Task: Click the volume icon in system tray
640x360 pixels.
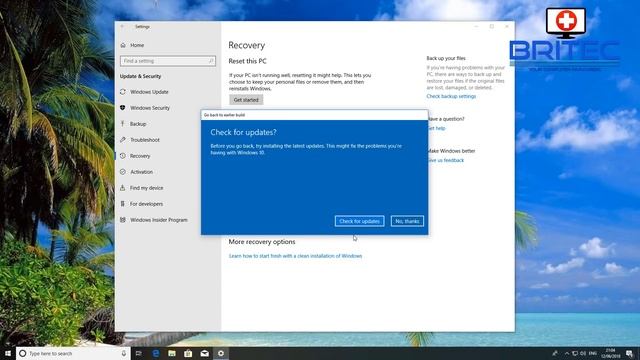Action: click(583, 353)
